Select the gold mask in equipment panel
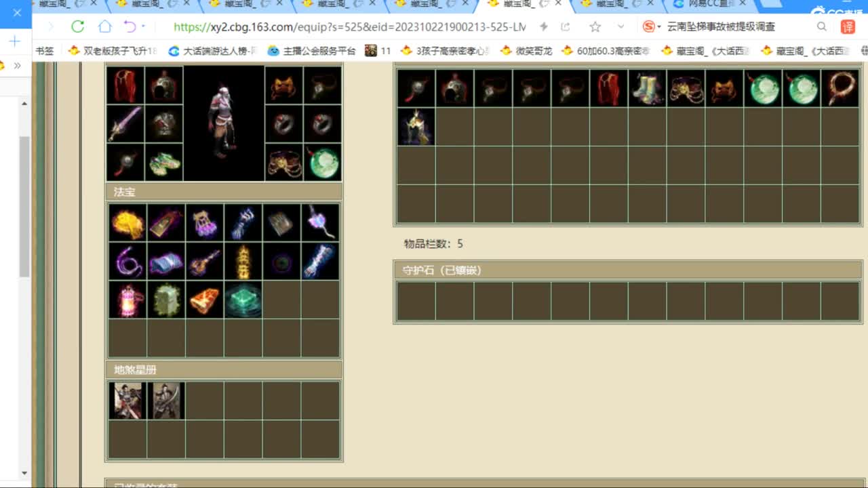This screenshot has width=868, height=488. tap(283, 85)
